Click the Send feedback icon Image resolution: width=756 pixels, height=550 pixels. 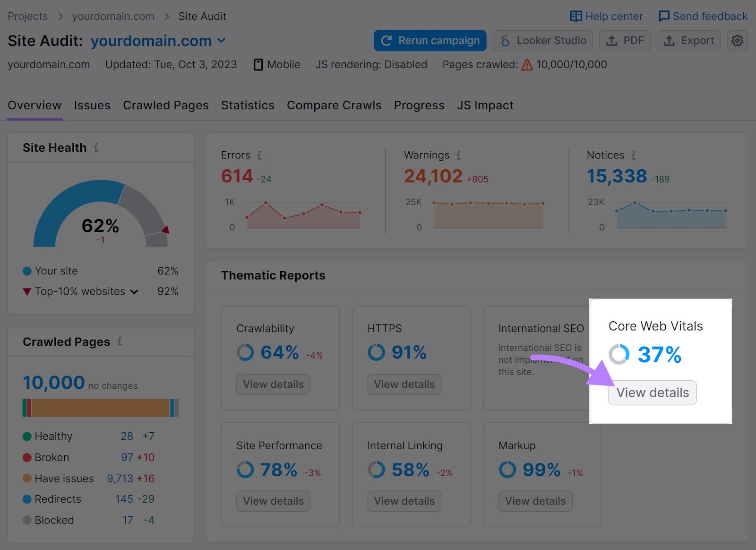tap(664, 16)
